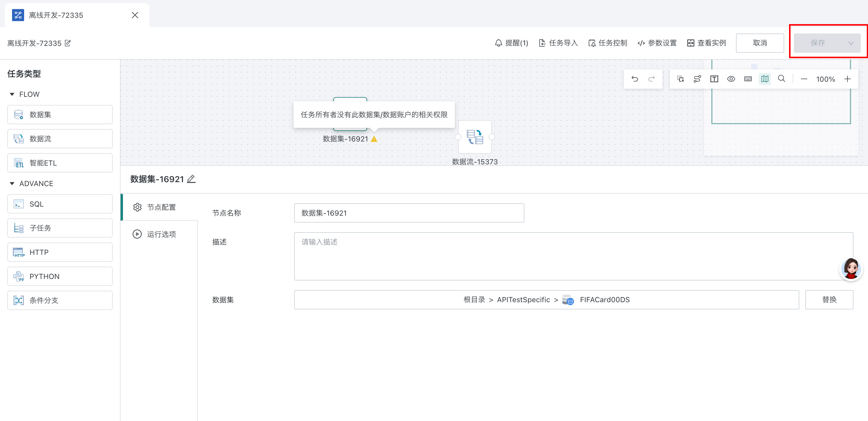The width and height of the screenshot is (868, 421).
Task: Switch to the 运行选项 tab
Action: point(161,234)
